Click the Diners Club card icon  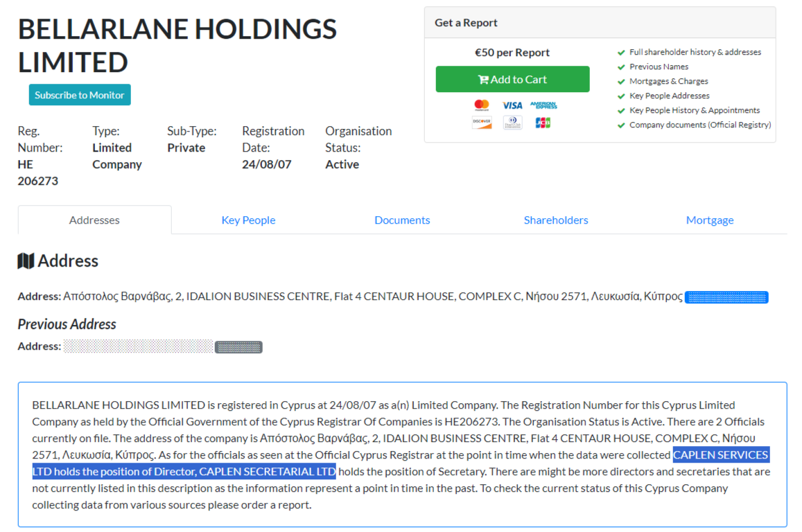(x=512, y=123)
